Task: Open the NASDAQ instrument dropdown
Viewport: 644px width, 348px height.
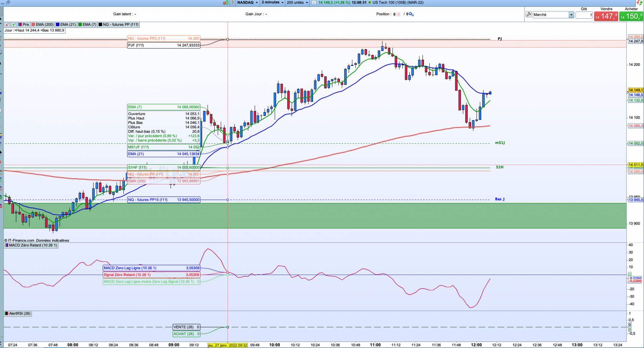Action: (248, 3)
